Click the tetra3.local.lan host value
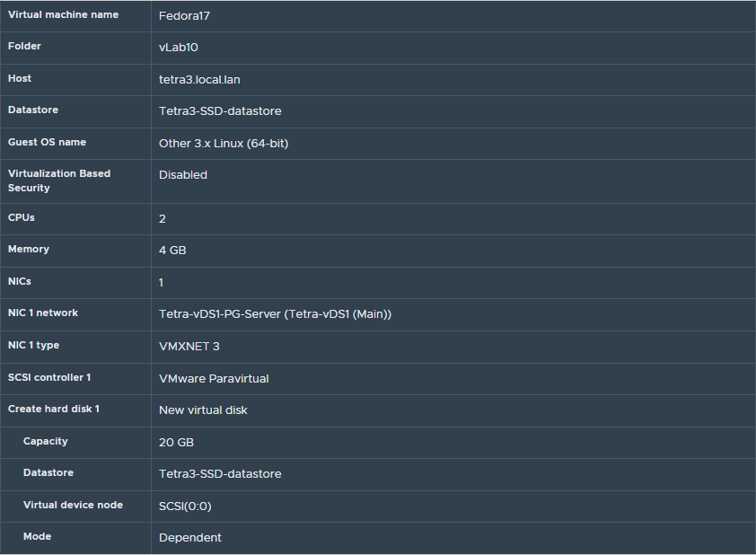 pos(199,80)
